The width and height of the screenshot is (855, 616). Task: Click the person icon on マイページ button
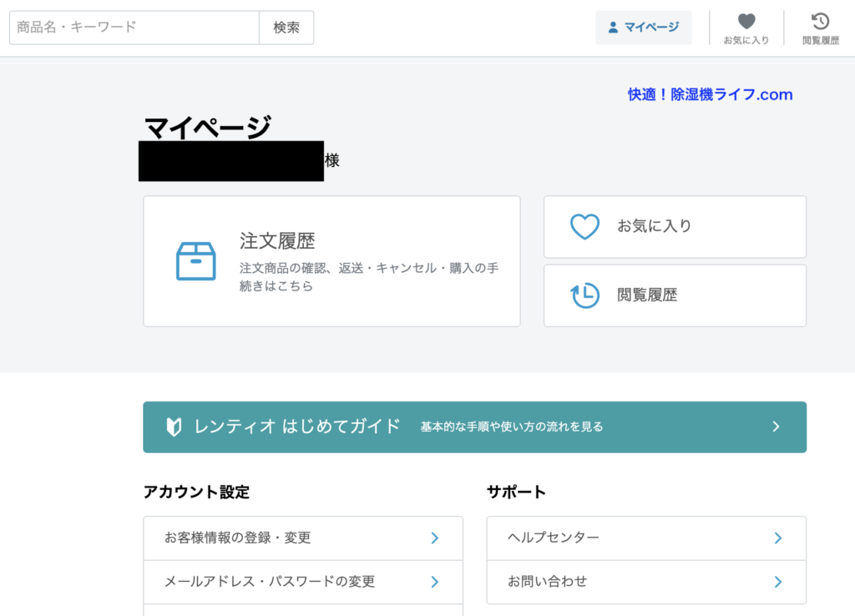pyautogui.click(x=613, y=28)
